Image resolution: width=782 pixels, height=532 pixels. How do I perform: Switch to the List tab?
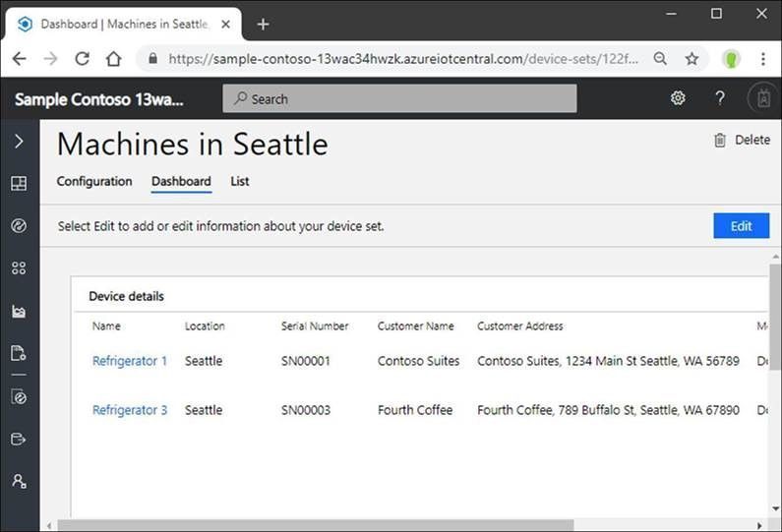[239, 181]
